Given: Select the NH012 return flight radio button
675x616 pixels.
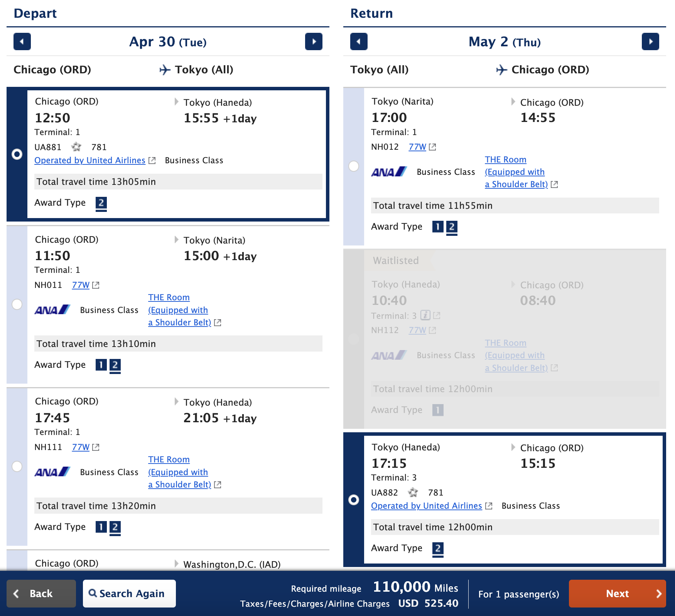Looking at the screenshot, I should (x=353, y=167).
